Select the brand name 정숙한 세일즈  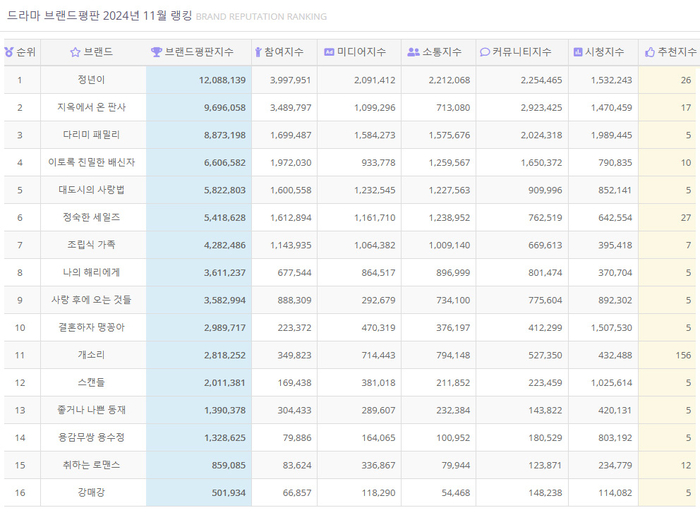coord(92,217)
